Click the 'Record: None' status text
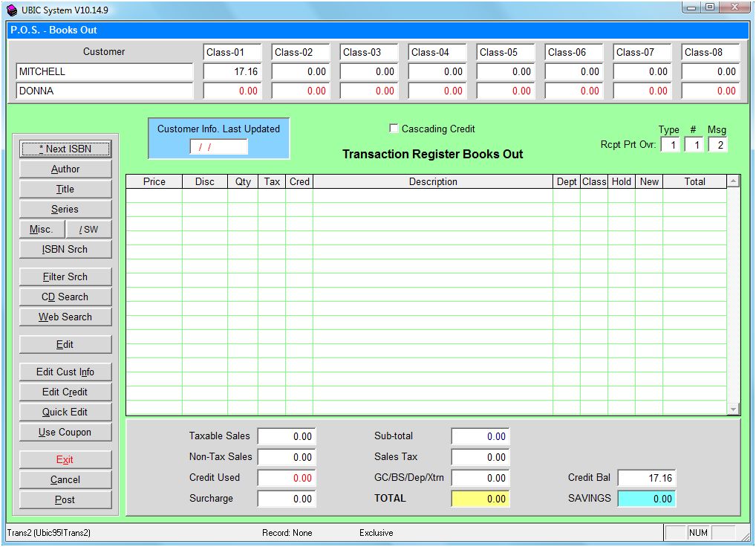 [x=287, y=533]
